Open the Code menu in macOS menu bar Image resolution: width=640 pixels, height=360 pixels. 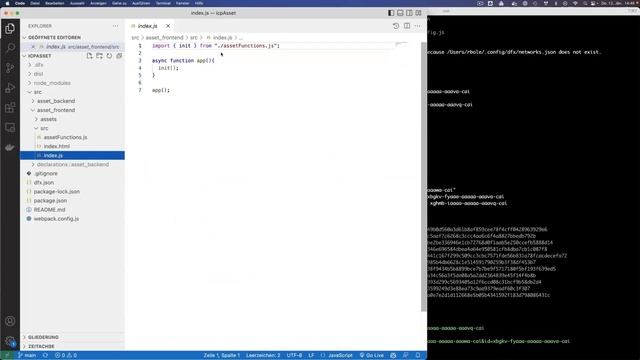point(20,3)
